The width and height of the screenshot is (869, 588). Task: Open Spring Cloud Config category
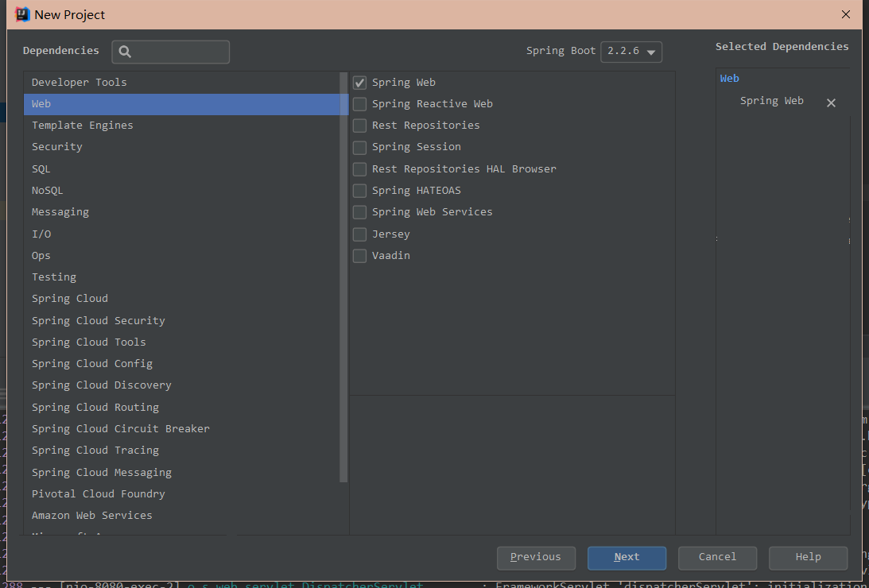coord(182,364)
